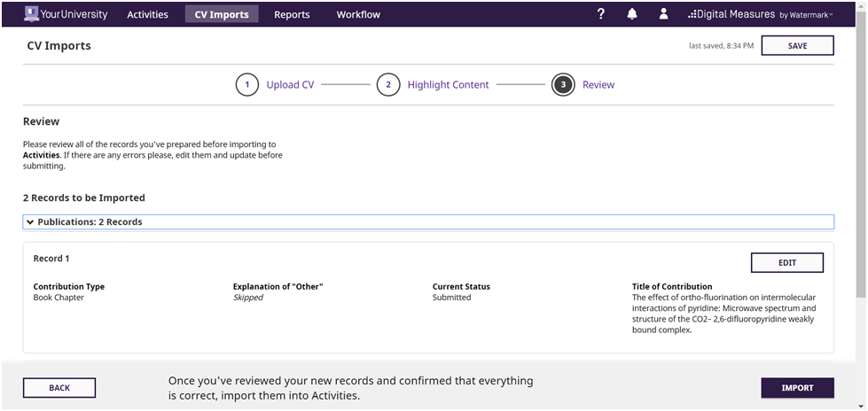868x411 pixels.
Task: Click the 'Skipped' explanation value
Action: (x=248, y=297)
